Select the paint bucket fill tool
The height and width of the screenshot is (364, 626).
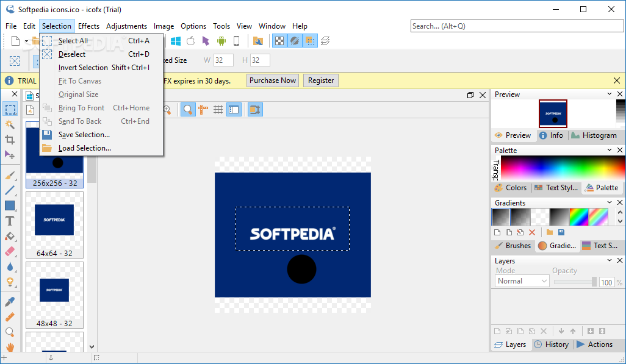(x=10, y=237)
